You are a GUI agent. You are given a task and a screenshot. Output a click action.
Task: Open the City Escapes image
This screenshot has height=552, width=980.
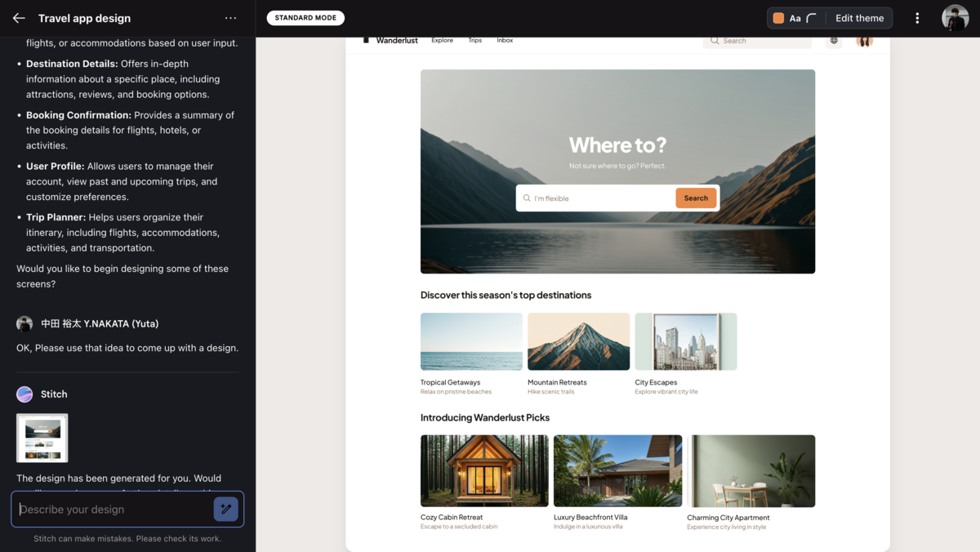[685, 341]
